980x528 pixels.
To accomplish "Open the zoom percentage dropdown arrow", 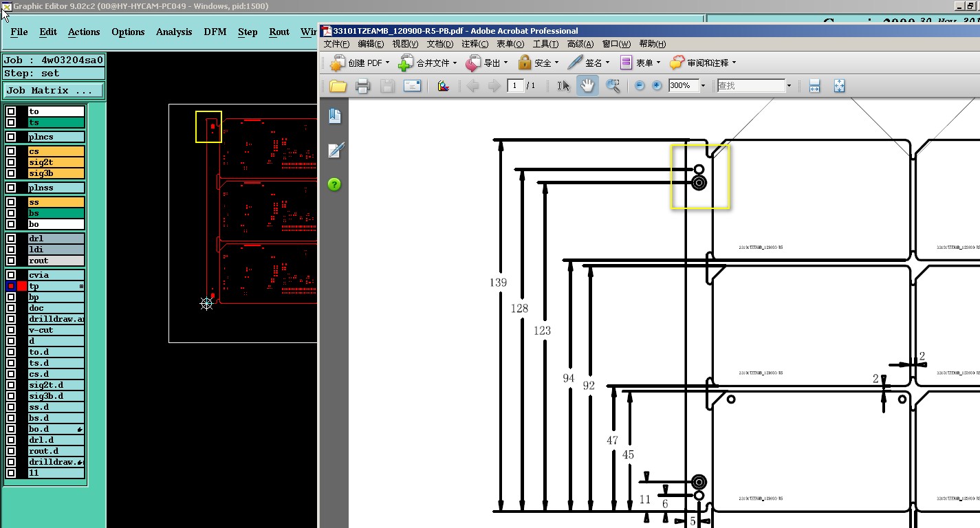I will coord(704,86).
